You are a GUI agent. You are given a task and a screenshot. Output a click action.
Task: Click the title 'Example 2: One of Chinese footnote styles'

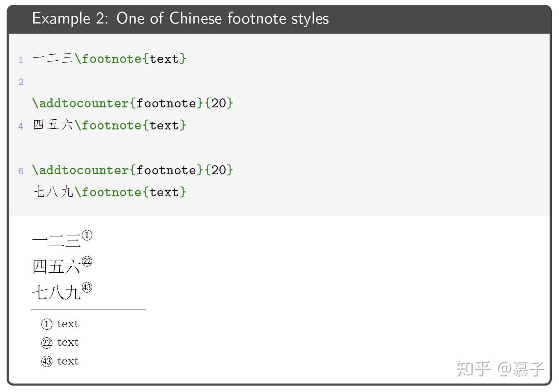[x=180, y=18]
